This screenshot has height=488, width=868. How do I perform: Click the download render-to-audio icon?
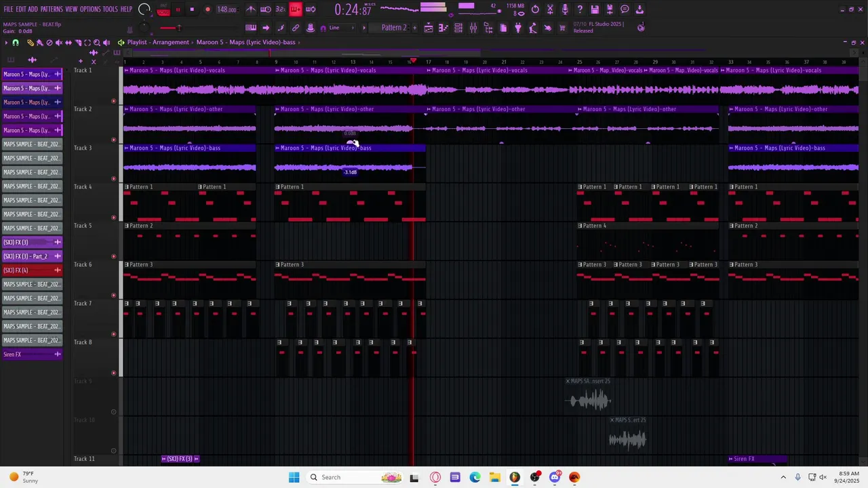tap(639, 9)
